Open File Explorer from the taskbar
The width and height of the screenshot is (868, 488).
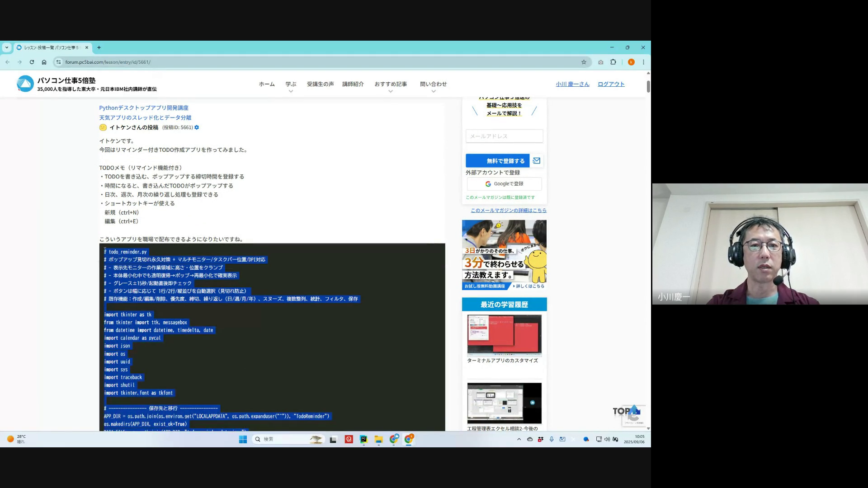click(378, 439)
